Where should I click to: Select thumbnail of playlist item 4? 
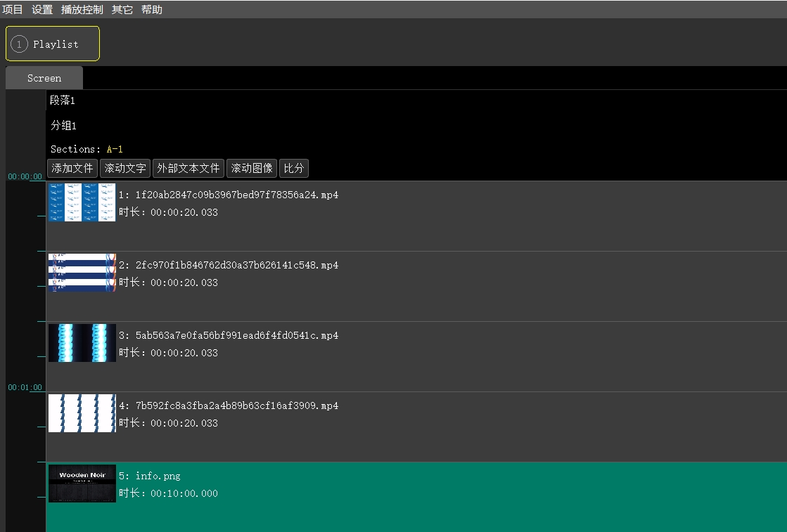(x=82, y=413)
